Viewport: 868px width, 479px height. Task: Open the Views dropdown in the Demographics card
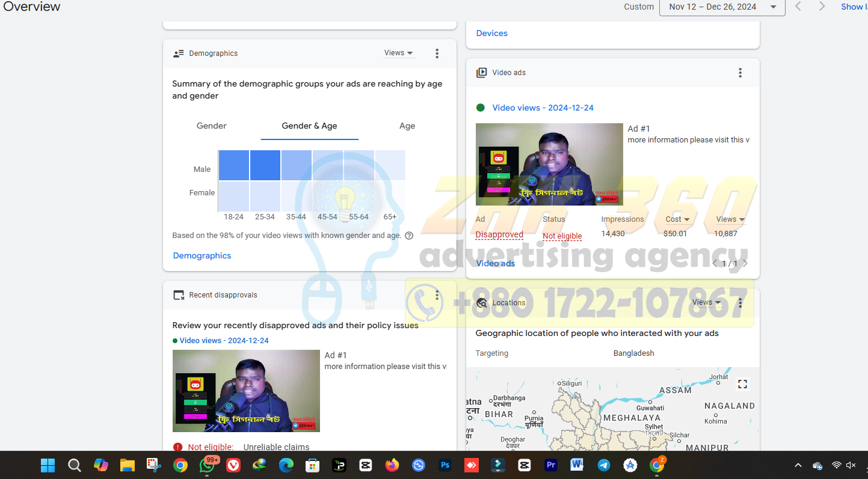pyautogui.click(x=399, y=53)
